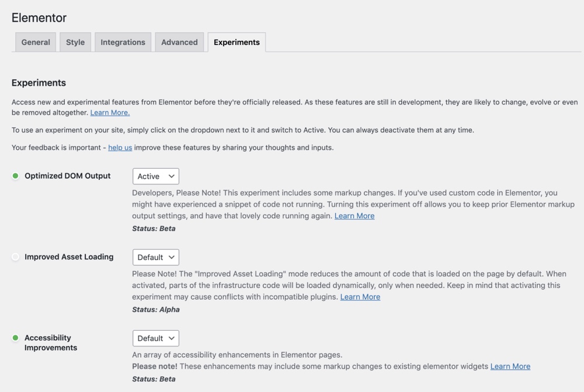Image resolution: width=584 pixels, height=392 pixels.
Task: Click the grey Improved Asset Loading status dot
Action: [x=16, y=257]
